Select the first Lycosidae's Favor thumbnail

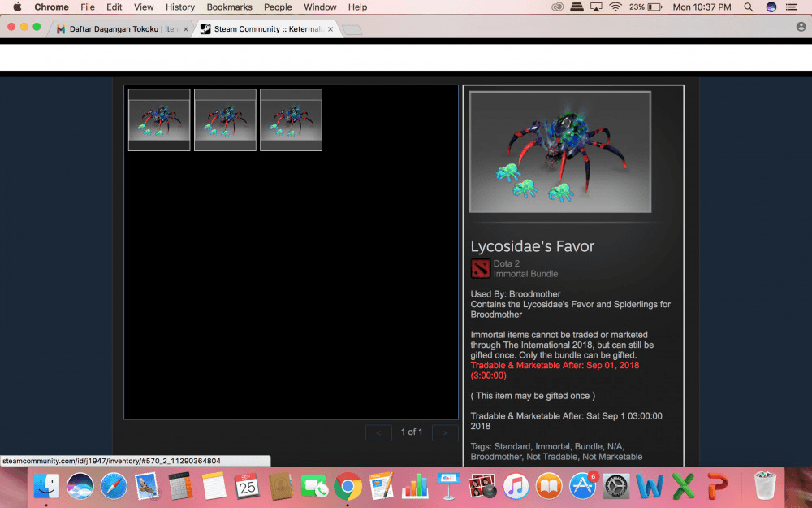159,119
